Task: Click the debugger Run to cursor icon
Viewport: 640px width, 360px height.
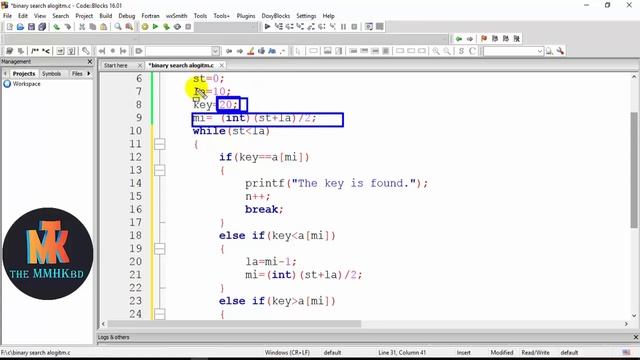Action: click(279, 27)
